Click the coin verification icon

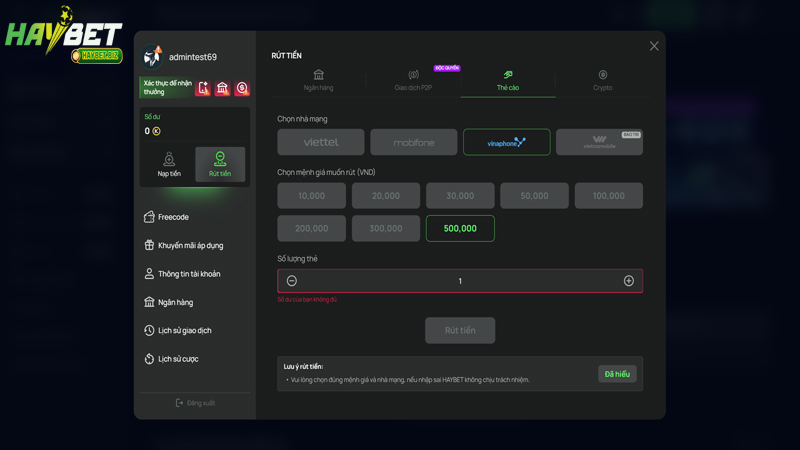click(x=242, y=88)
